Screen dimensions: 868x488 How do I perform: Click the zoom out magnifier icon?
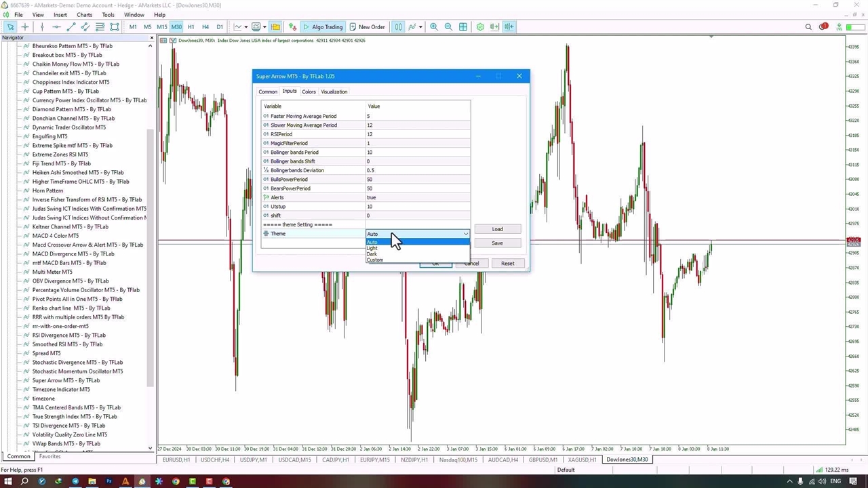pos(448,27)
